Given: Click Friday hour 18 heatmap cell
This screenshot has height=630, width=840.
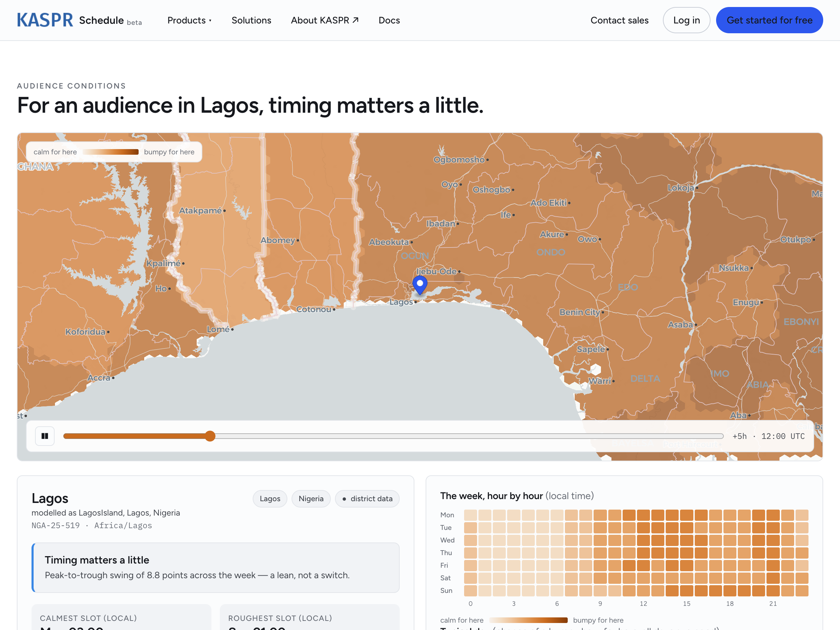Looking at the screenshot, I should [729, 566].
